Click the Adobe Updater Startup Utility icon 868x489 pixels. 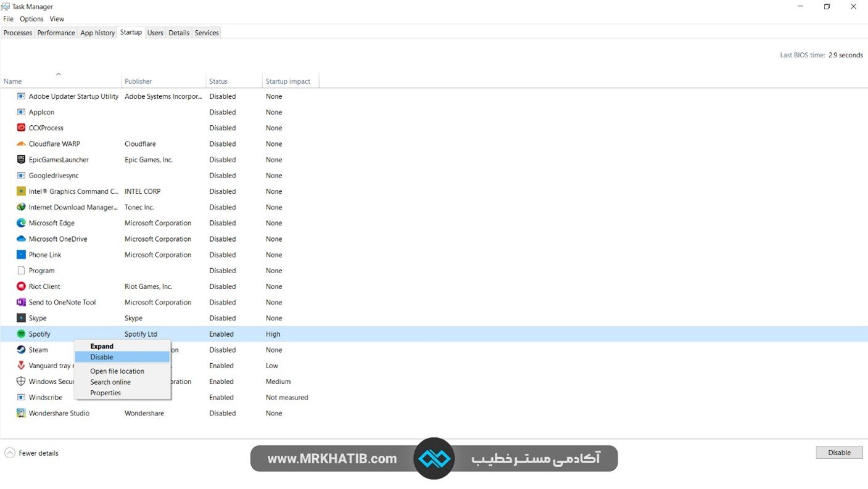pos(21,96)
